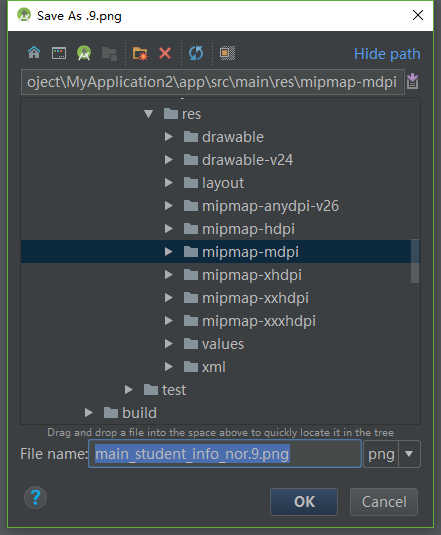Open the help question mark

[35, 497]
